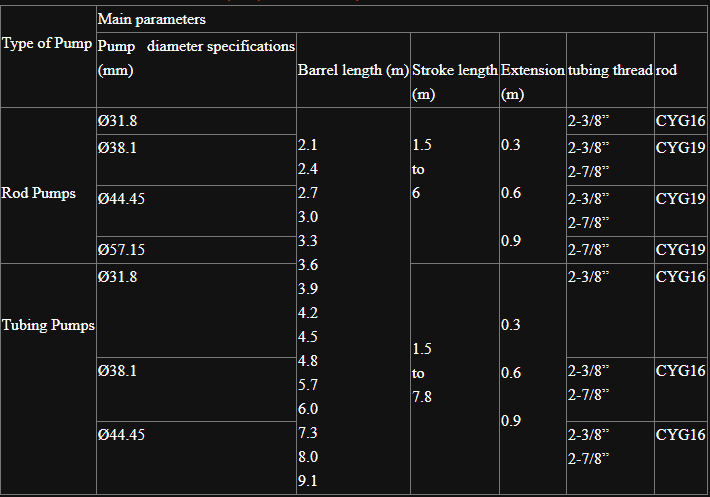Select the "Tubing Pumps" row label
This screenshot has height=497, width=710.
click(x=48, y=326)
